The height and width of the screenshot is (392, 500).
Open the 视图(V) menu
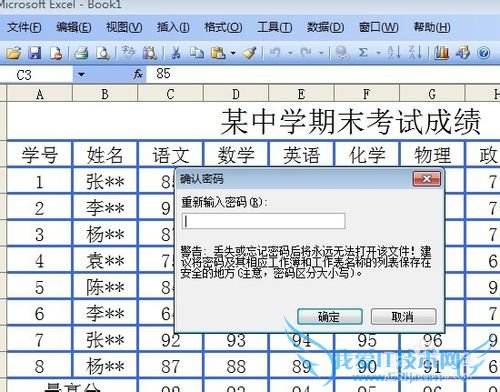(x=124, y=27)
